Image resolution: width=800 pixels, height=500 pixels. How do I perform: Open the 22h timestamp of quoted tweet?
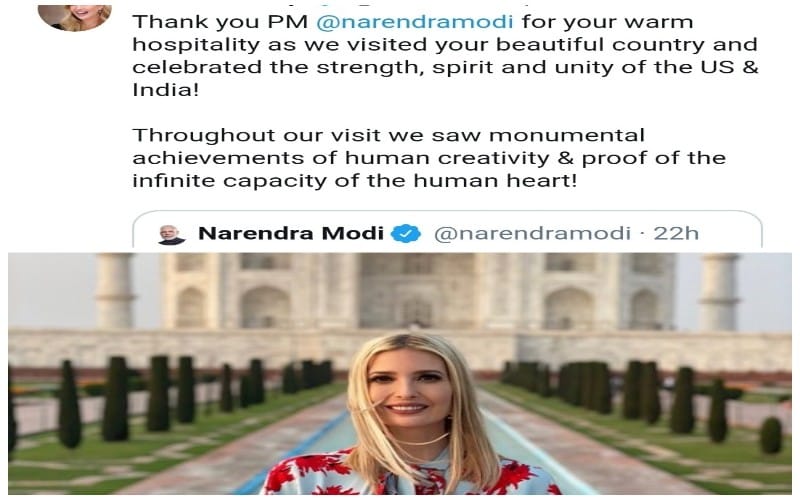point(676,233)
